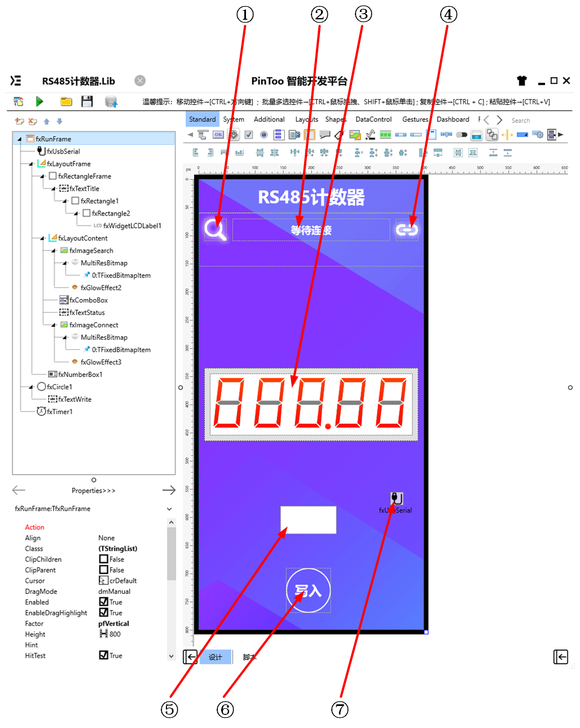Select the orange panel frame component

tap(309, 134)
